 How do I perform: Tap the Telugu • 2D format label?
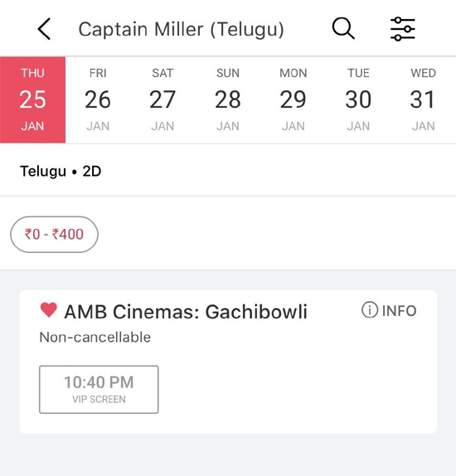point(61,171)
